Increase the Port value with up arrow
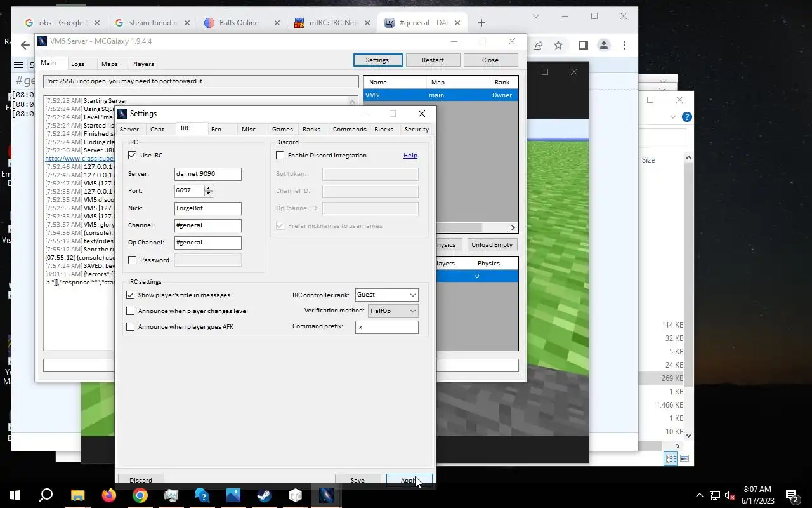The height and width of the screenshot is (508, 812). pos(209,188)
